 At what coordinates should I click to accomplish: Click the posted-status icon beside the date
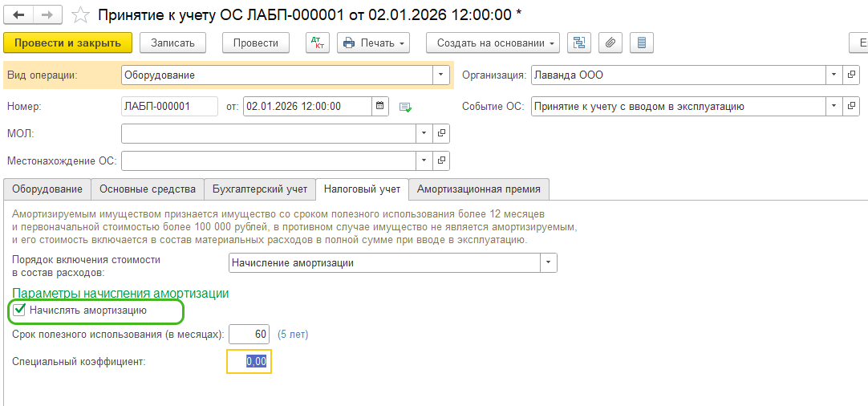click(405, 107)
